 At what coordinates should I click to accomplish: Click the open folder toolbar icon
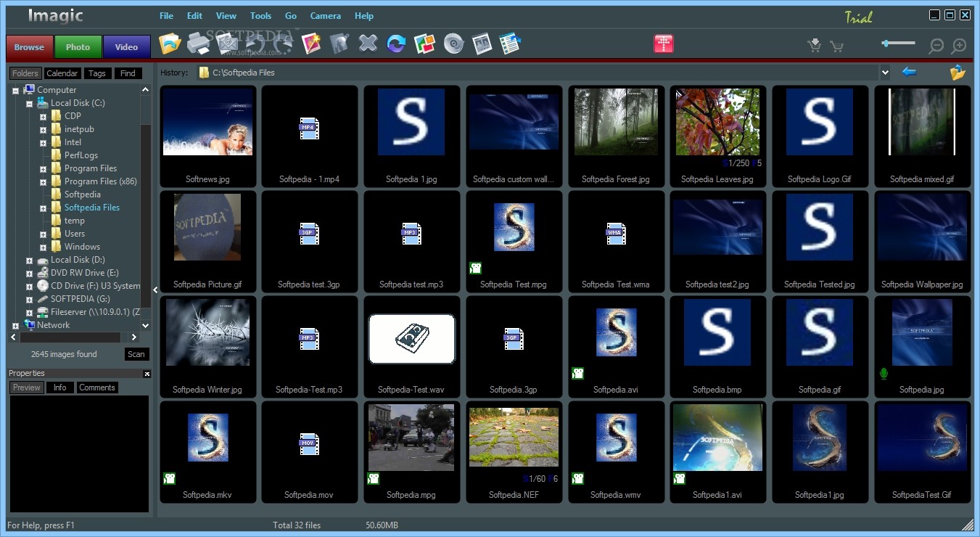(170, 44)
